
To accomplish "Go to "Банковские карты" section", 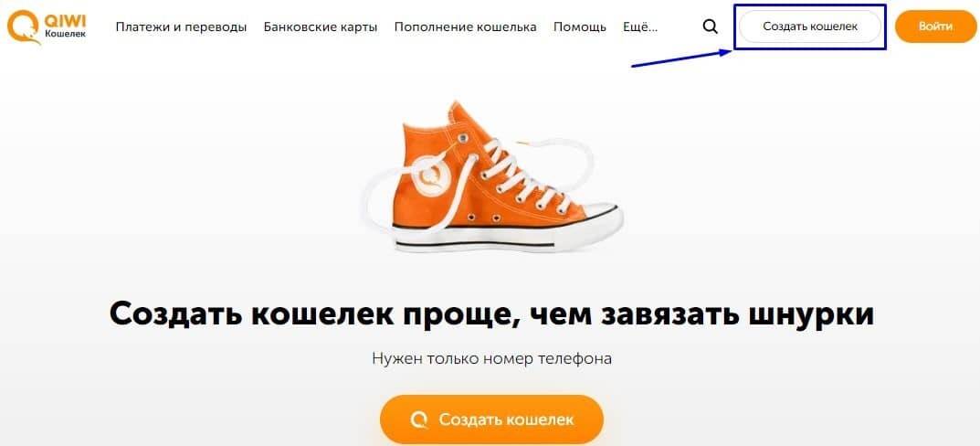I will tap(321, 27).
